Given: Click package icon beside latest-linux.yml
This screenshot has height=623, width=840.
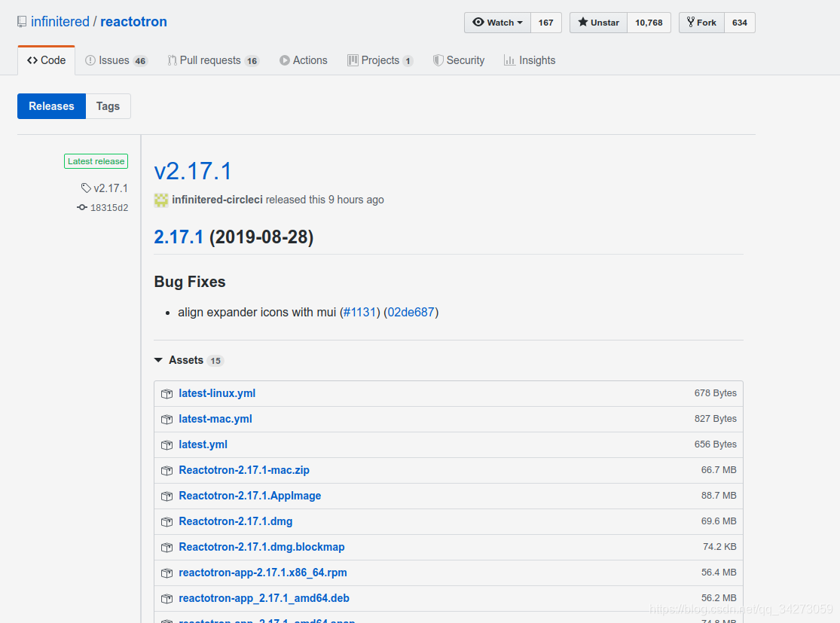Looking at the screenshot, I should [x=167, y=394].
